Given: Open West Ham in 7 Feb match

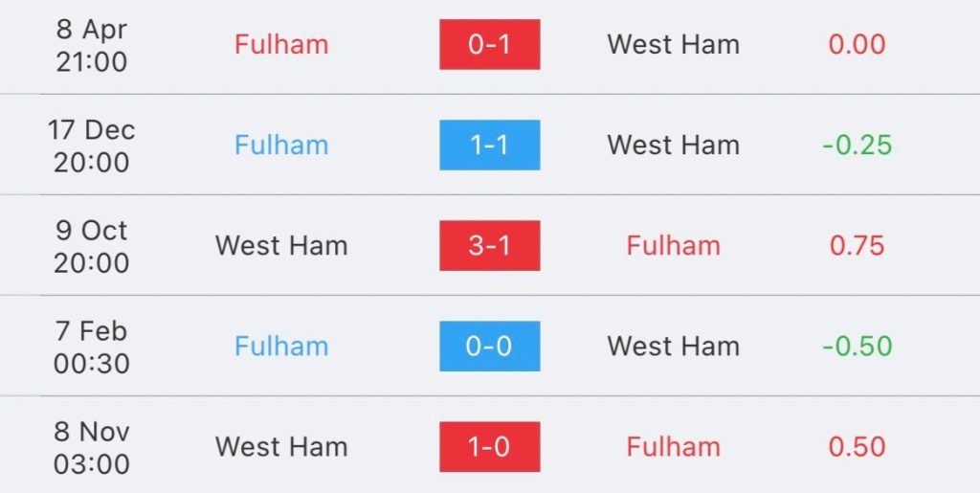Looking at the screenshot, I should pyautogui.click(x=673, y=347).
